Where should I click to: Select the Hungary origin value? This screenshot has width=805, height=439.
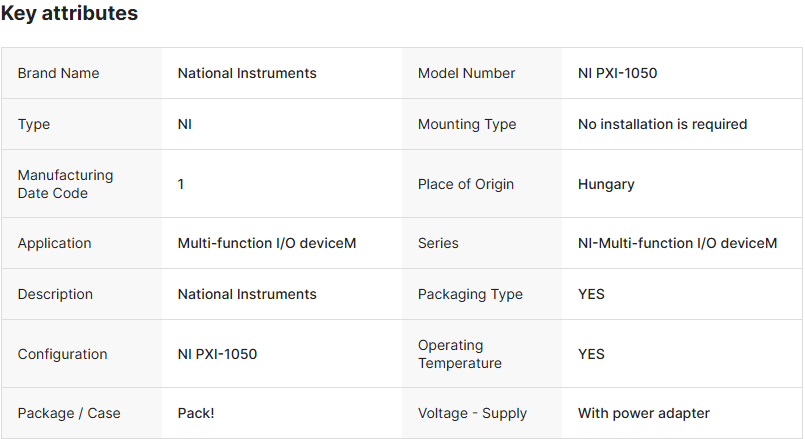606,184
